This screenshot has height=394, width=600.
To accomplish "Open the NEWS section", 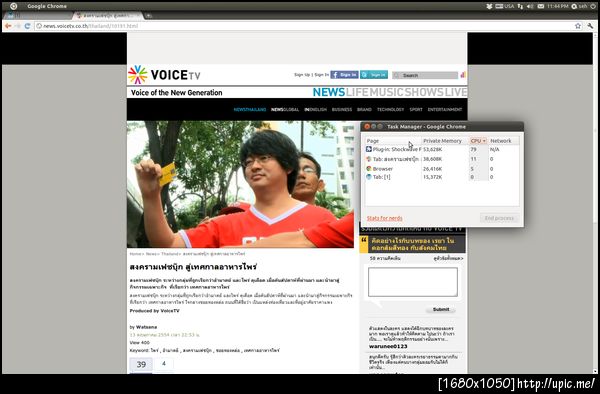I will coord(329,92).
